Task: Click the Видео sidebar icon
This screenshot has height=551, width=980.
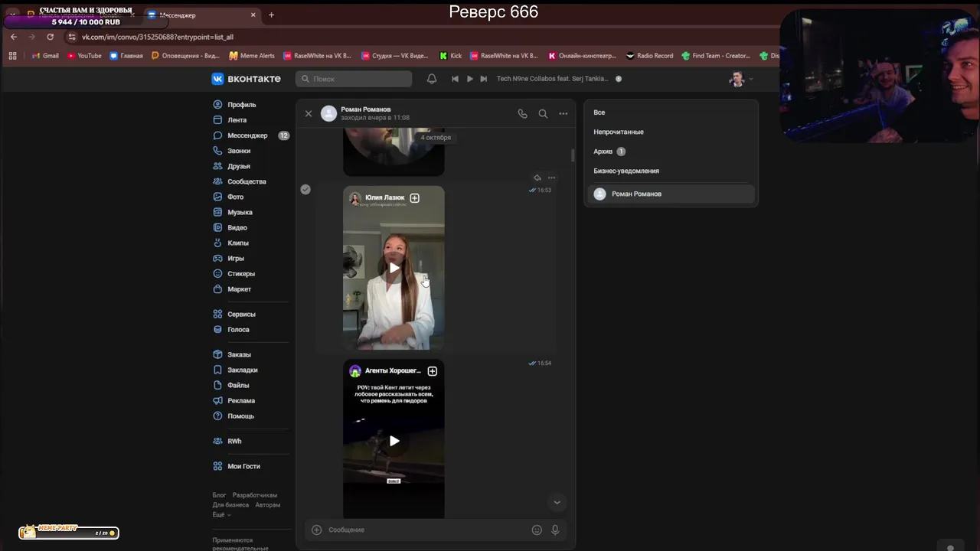Action: pyautogui.click(x=218, y=227)
